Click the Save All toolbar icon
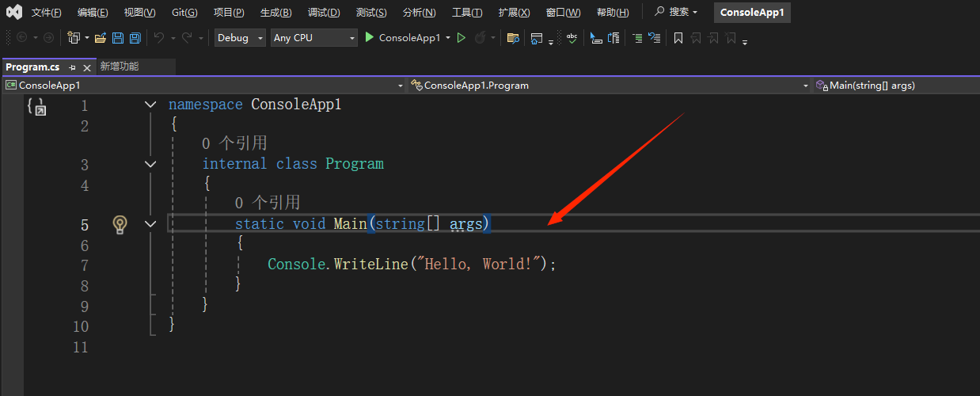980x396 pixels. coord(135,38)
